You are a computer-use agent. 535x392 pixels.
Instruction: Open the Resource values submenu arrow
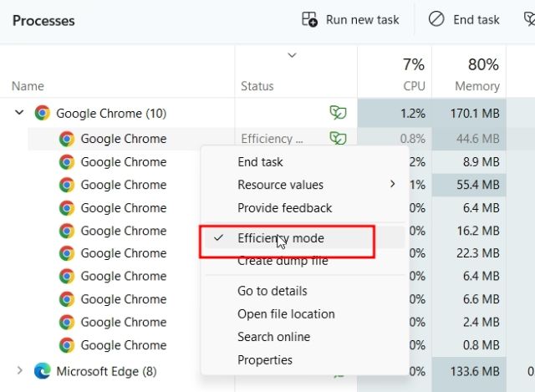pos(393,184)
